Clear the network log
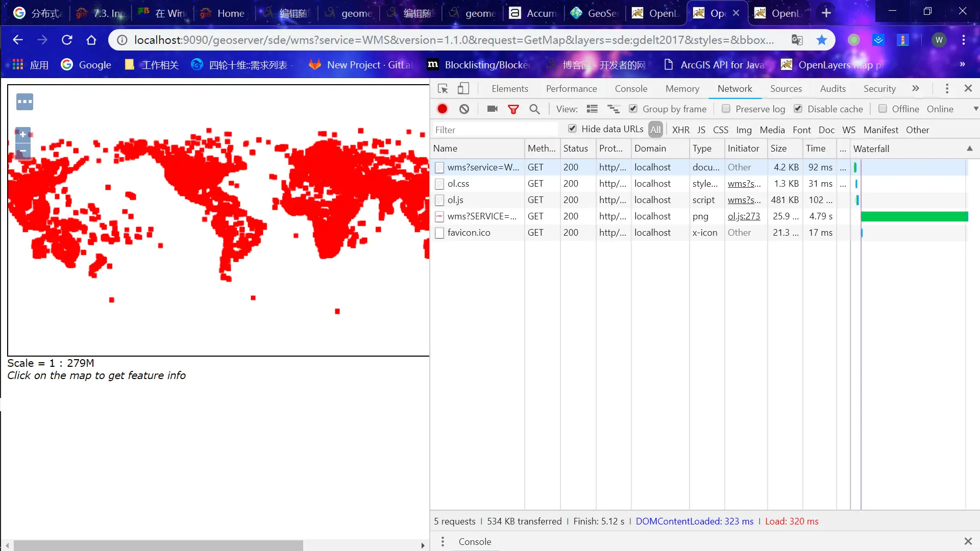Image resolution: width=980 pixels, height=551 pixels. [x=464, y=109]
